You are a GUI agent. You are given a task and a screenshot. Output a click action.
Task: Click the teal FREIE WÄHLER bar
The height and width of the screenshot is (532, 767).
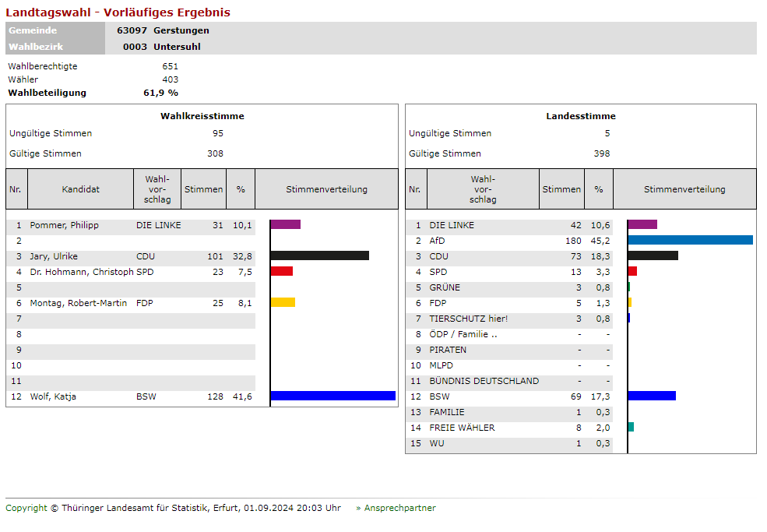631,427
